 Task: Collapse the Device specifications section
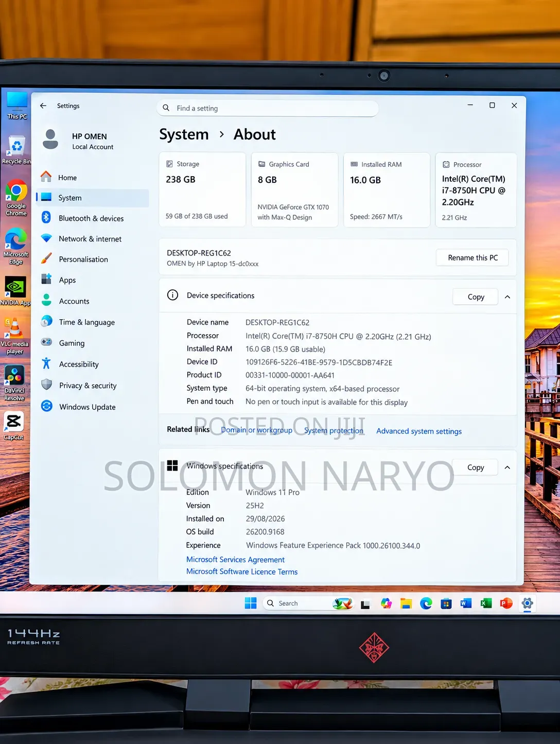pyautogui.click(x=507, y=297)
